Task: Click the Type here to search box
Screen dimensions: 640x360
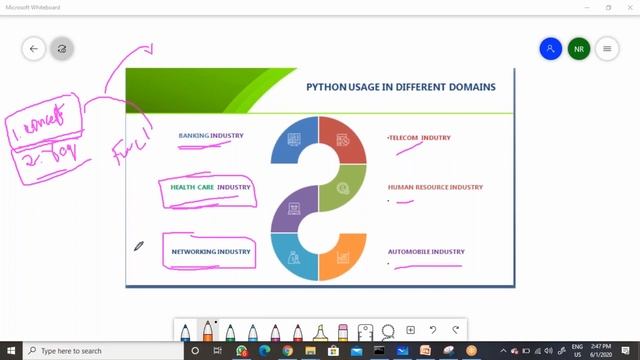Action: pyautogui.click(x=103, y=351)
